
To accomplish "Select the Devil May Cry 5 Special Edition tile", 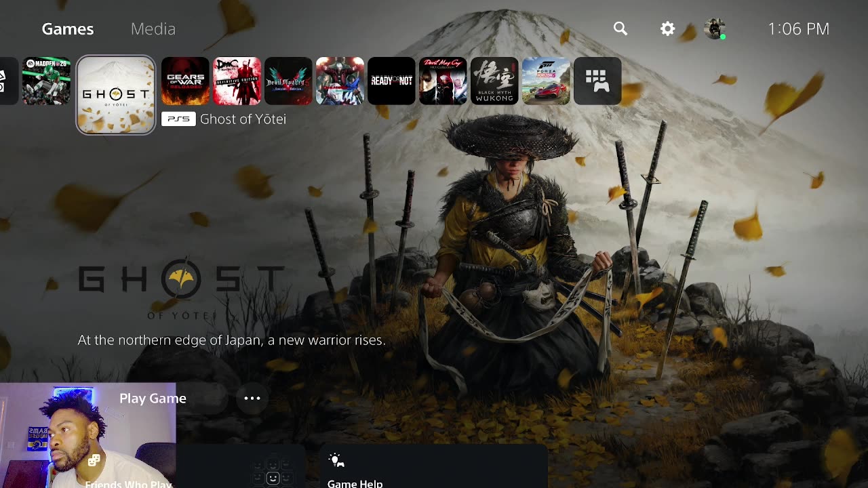I will 289,81.
